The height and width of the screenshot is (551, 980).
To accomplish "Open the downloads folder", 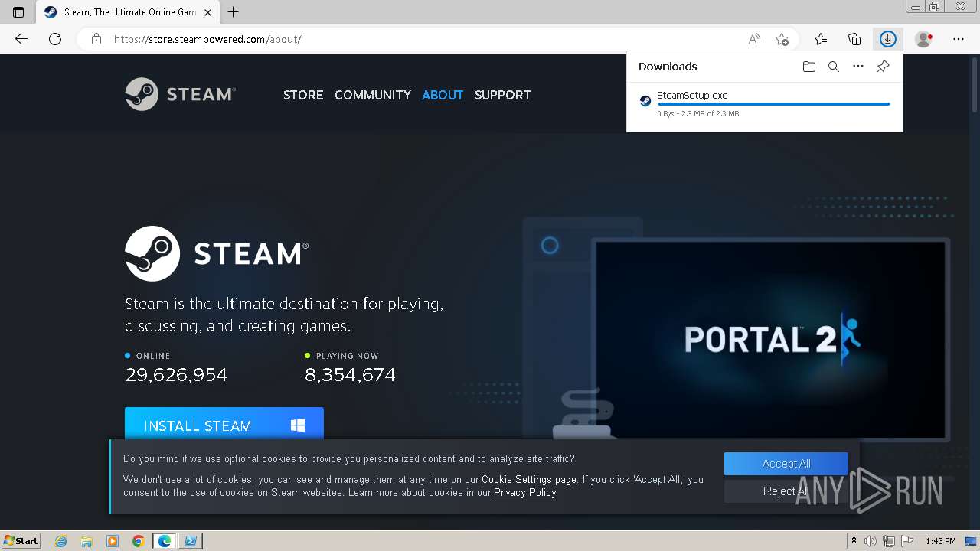I will (x=809, y=67).
